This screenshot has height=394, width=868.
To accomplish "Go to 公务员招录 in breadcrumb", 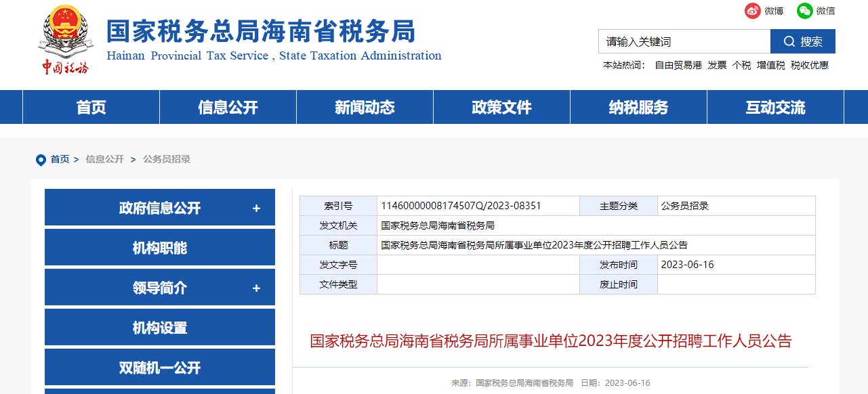I will [x=167, y=159].
